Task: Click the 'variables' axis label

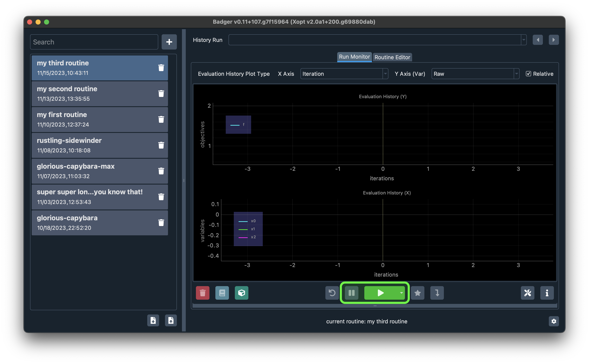Action: point(202,231)
